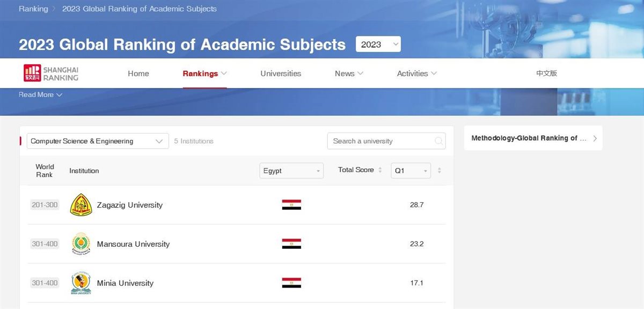Go to the Universities tab

tap(281, 73)
